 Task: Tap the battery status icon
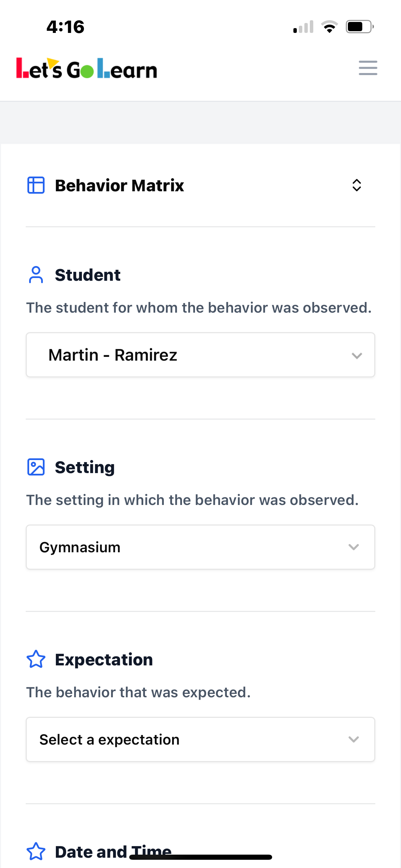360,27
